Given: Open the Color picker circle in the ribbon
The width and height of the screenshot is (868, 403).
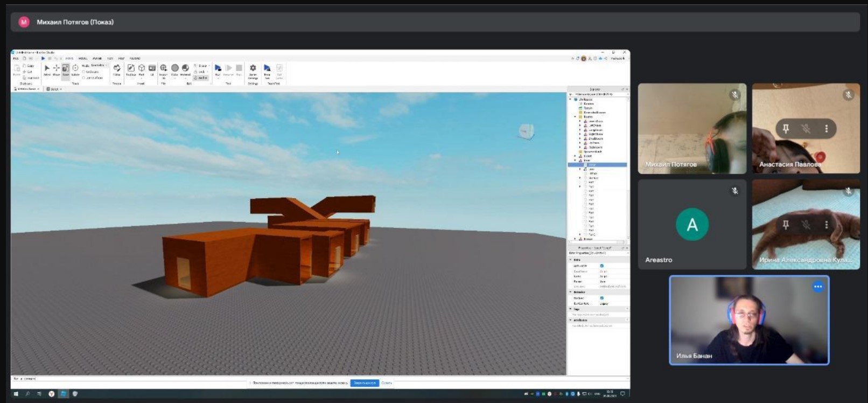Looking at the screenshot, I should pyautogui.click(x=174, y=68).
